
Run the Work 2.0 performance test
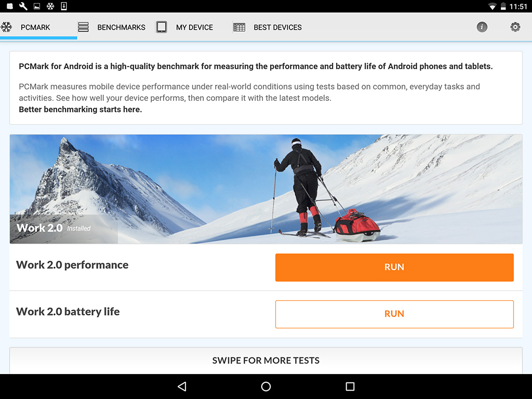tap(394, 268)
